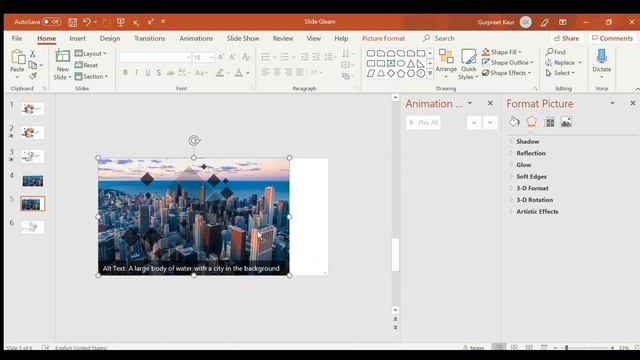
Task: Open the Select dropdown
Action: coord(560,73)
